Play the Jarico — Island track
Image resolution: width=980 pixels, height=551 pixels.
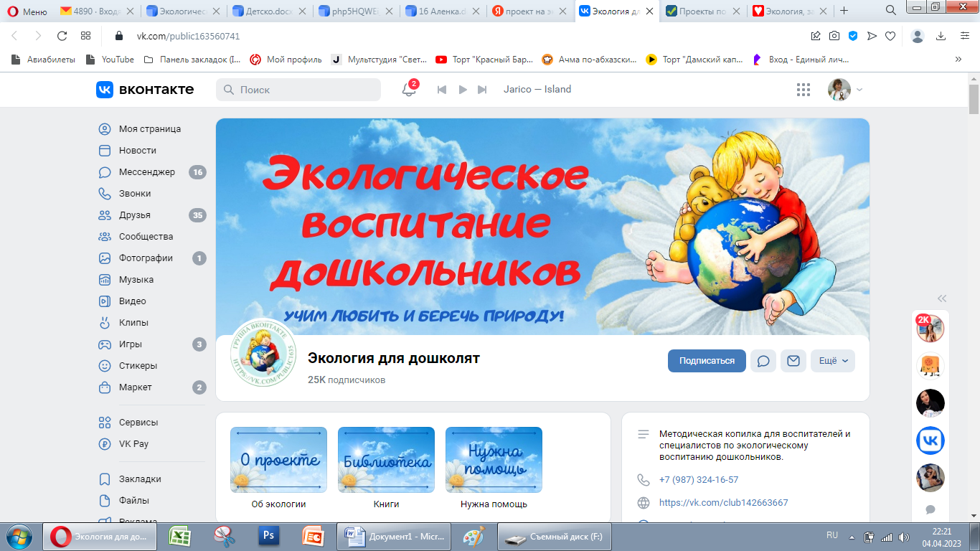[x=463, y=90]
